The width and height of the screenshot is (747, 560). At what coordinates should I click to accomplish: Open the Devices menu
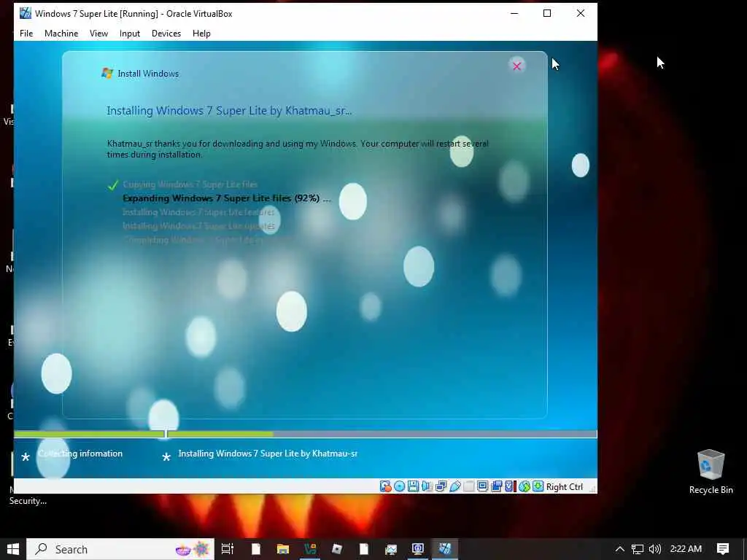[166, 34]
